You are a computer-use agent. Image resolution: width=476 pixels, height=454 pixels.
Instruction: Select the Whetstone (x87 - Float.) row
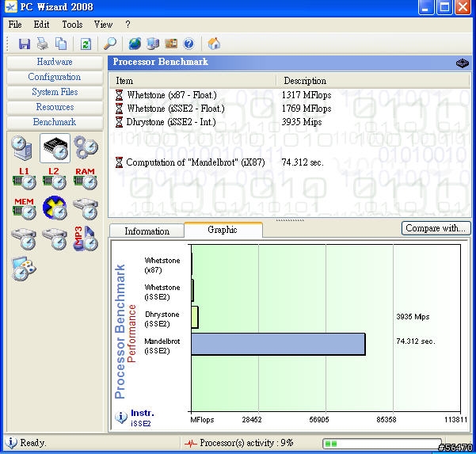pyautogui.click(x=289, y=95)
